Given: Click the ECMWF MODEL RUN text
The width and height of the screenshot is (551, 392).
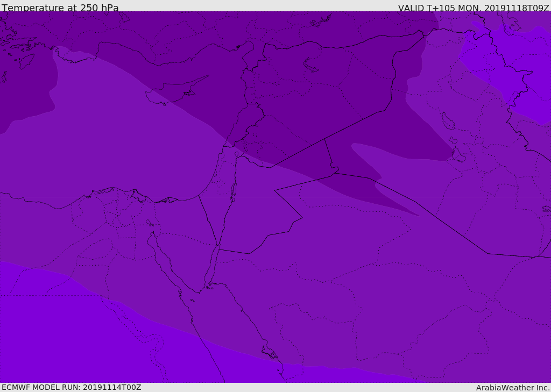Looking at the screenshot, I should pyautogui.click(x=71, y=387).
